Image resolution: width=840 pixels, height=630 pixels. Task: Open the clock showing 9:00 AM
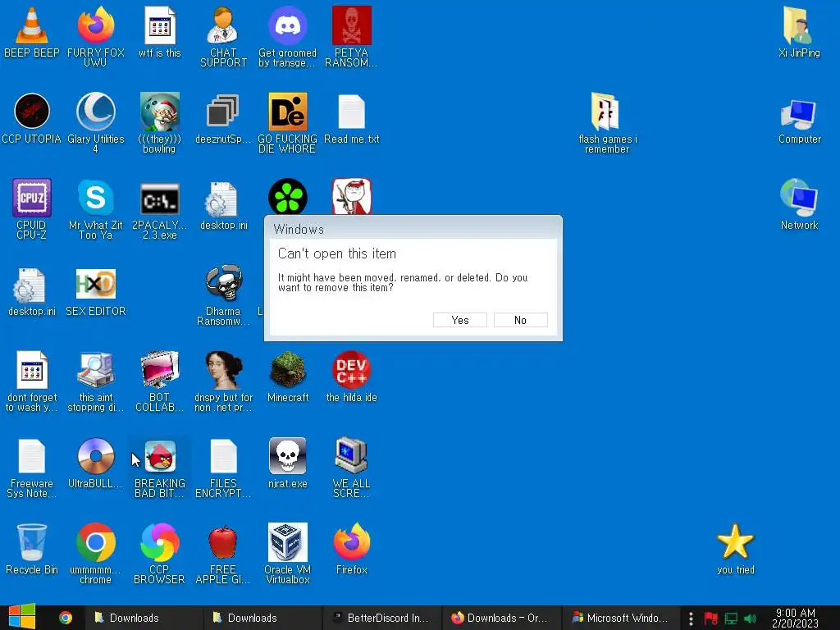[x=795, y=618]
